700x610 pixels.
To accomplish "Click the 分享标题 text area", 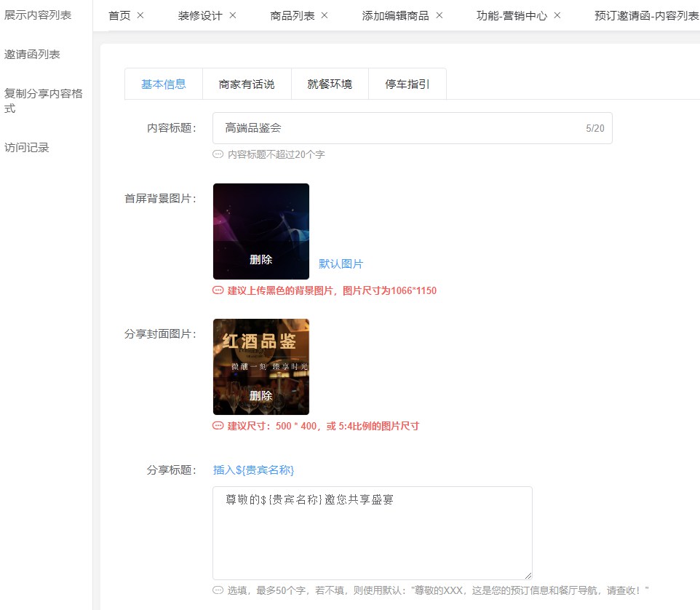I will tap(373, 533).
